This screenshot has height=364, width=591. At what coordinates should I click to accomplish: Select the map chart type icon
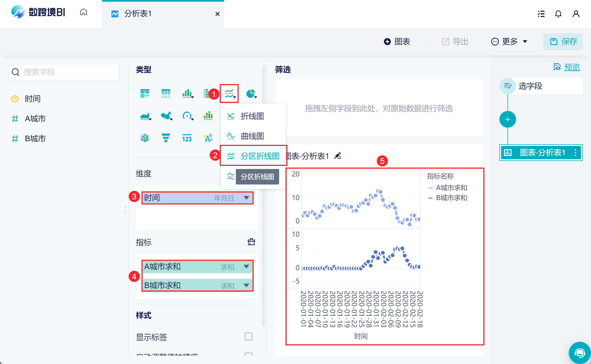(166, 116)
